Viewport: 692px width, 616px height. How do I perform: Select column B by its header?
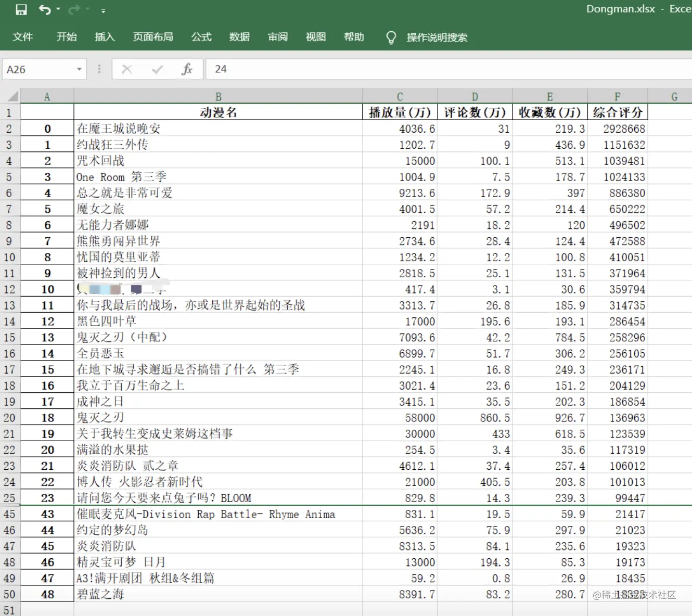218,97
